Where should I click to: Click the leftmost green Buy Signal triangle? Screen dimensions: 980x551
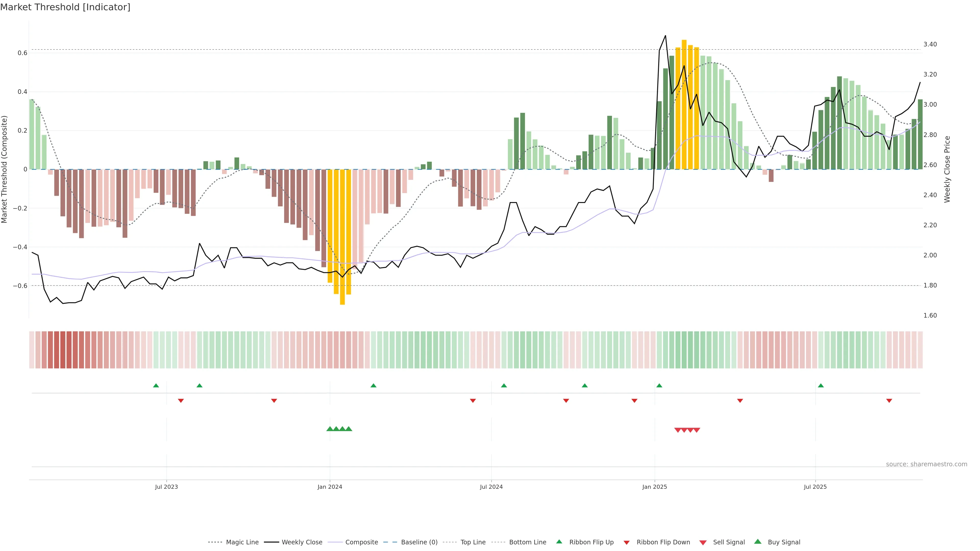coord(330,429)
